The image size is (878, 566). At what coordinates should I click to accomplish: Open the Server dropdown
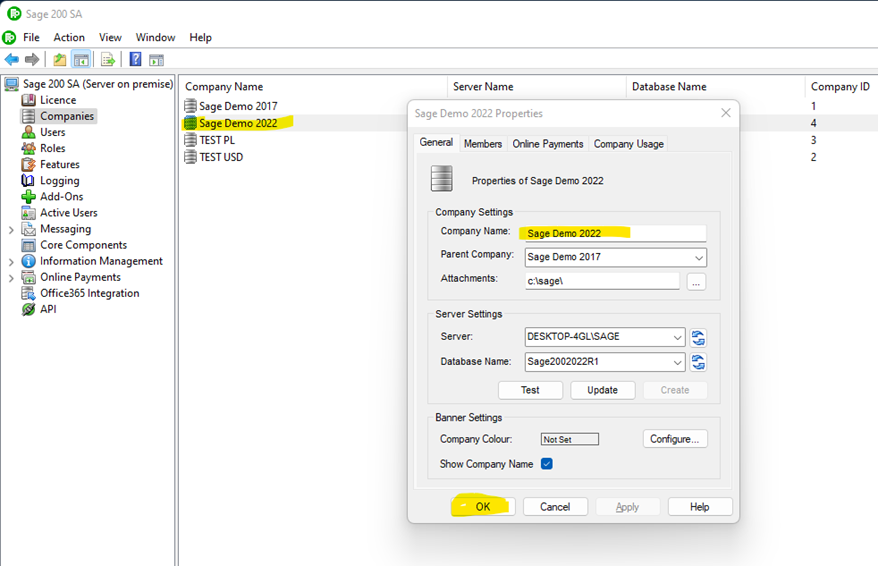click(x=677, y=337)
